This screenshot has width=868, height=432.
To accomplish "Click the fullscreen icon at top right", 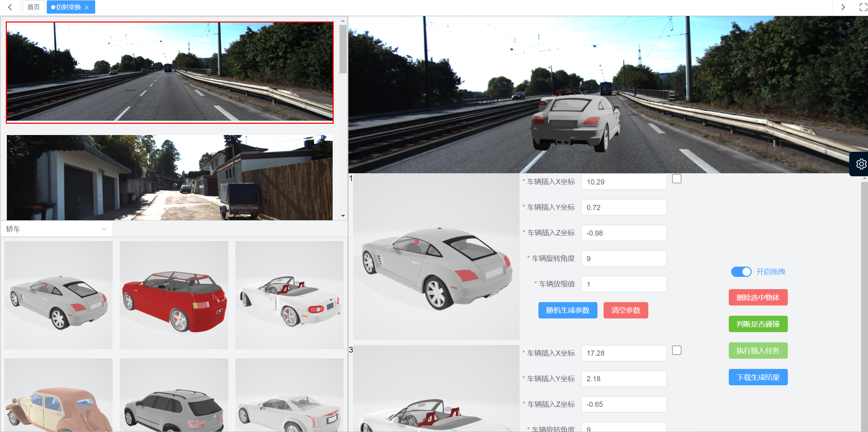I will pos(863,7).
